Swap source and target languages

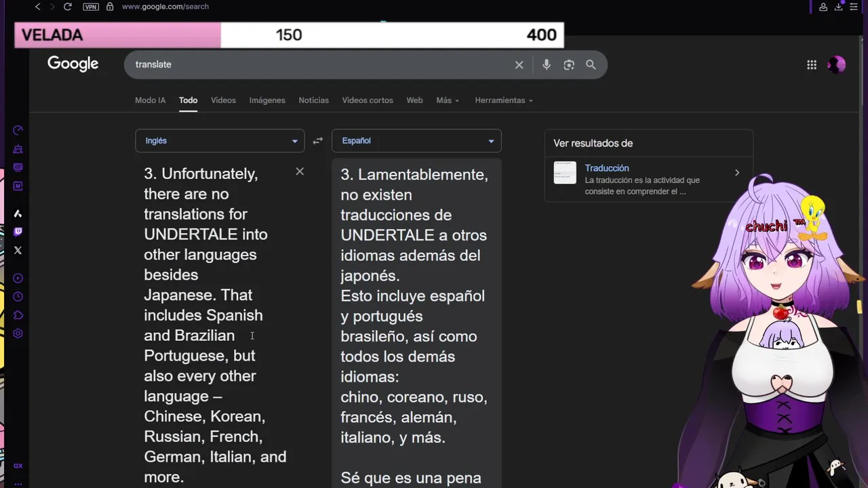click(x=318, y=141)
